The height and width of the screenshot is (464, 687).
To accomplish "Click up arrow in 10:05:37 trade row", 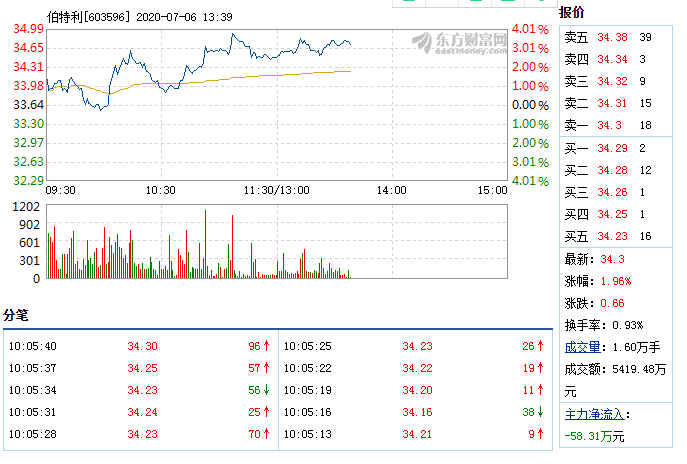I will point(267,367).
